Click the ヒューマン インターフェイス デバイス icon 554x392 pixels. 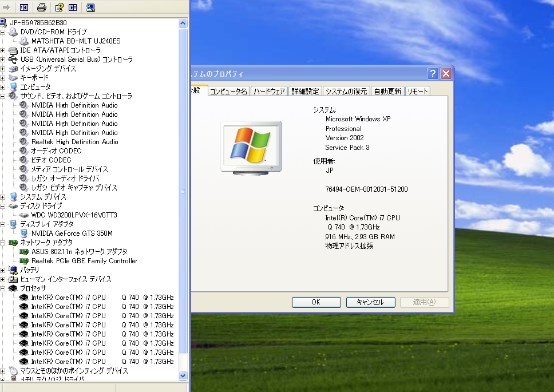point(13,279)
